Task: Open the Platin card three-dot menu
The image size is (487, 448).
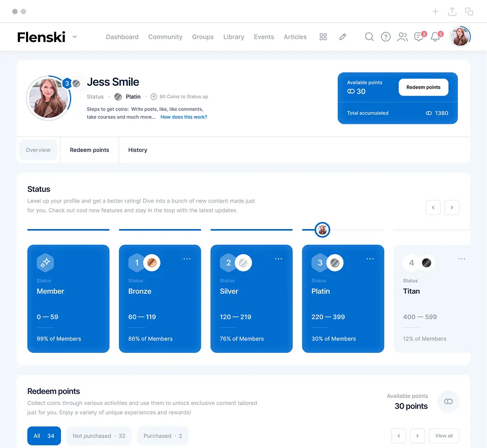Action: (x=370, y=259)
